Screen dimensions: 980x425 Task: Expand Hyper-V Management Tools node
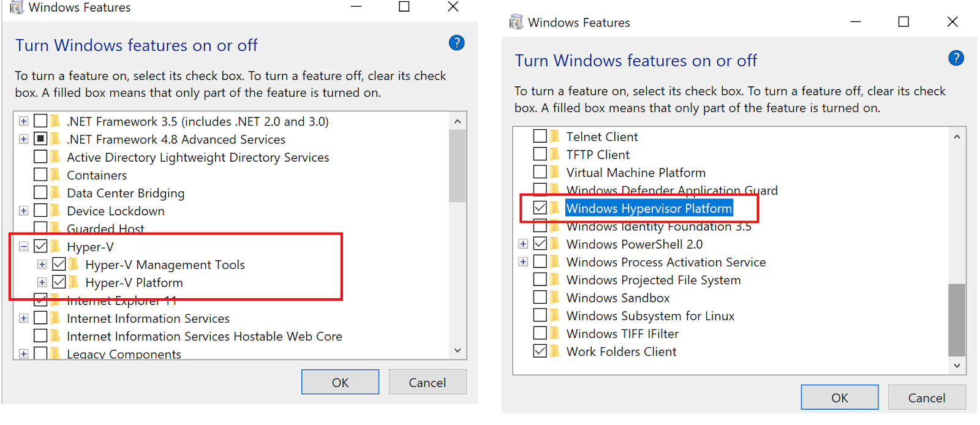point(42,265)
